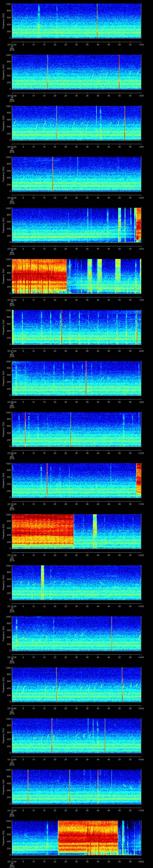The image size is (153, 868).
Task: Click the 23:08:00 start time label
Action: point(12,402)
